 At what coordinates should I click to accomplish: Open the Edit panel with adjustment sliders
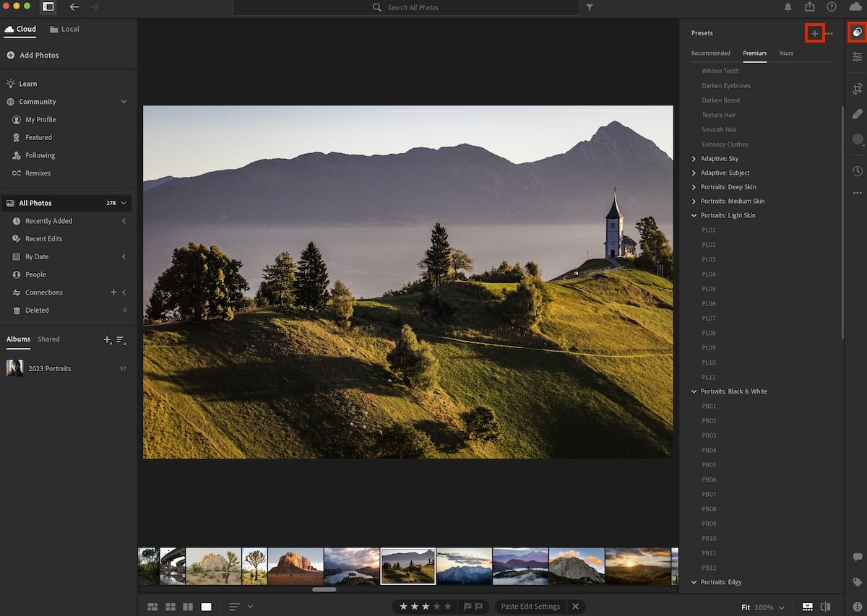pyautogui.click(x=857, y=57)
